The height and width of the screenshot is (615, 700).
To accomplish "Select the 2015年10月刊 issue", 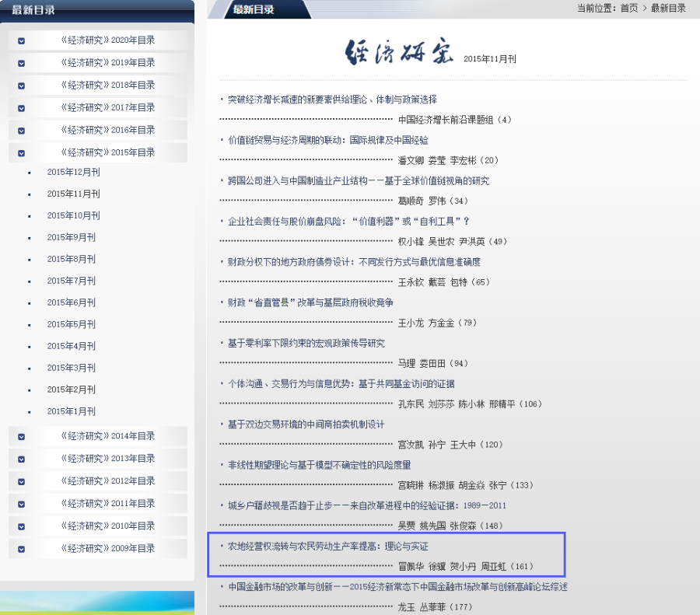I will pyautogui.click(x=73, y=215).
